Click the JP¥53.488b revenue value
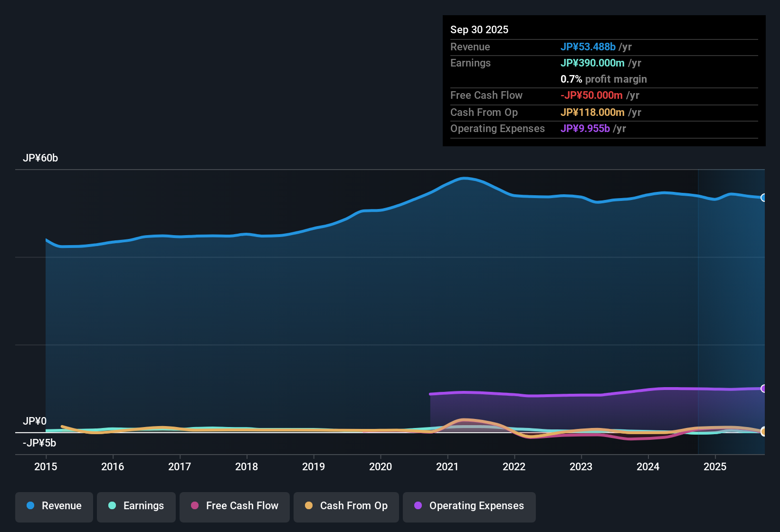 (x=588, y=47)
